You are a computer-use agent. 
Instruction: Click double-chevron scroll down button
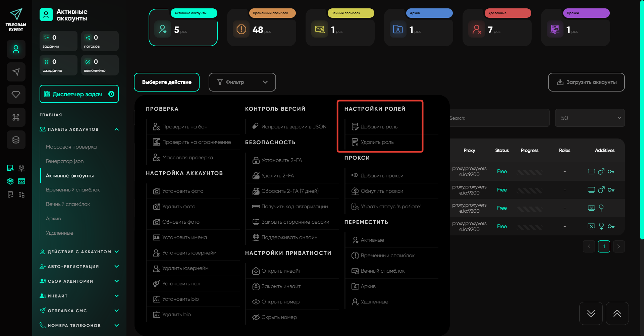tap(591, 313)
